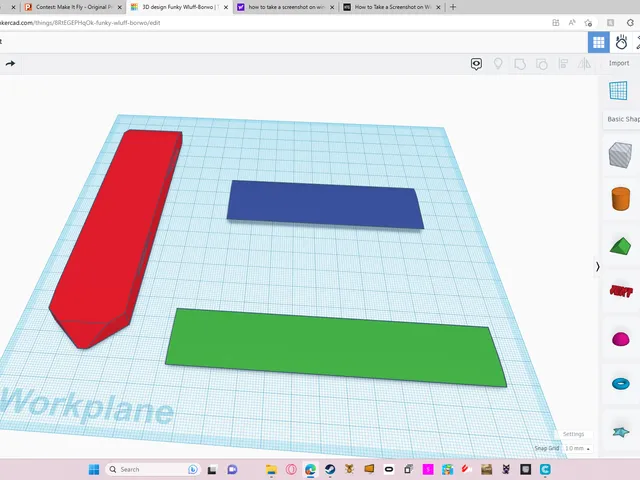Pick the teal Star shape
Viewport: 640px width, 480px height.
pos(620,431)
